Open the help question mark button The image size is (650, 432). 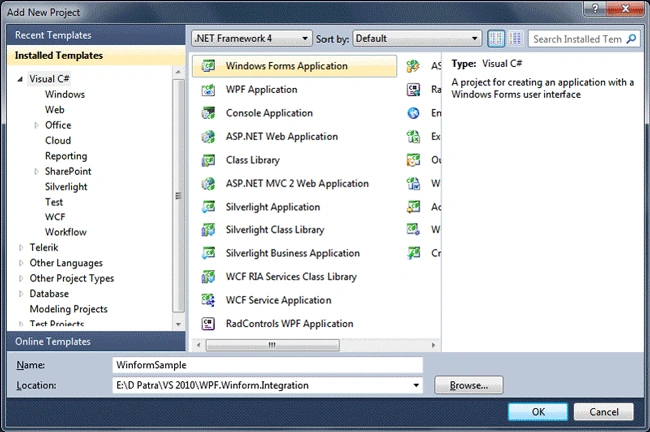tap(595, 8)
